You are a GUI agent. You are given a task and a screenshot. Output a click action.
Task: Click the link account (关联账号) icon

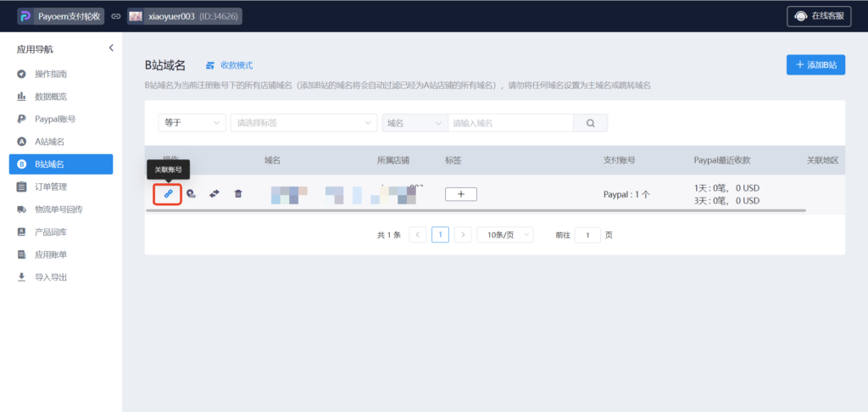coord(168,194)
